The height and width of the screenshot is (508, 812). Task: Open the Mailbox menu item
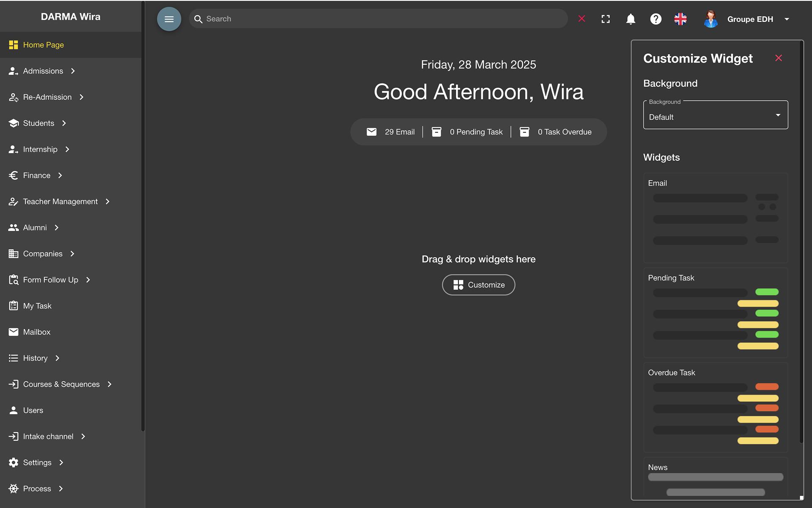coord(37,332)
